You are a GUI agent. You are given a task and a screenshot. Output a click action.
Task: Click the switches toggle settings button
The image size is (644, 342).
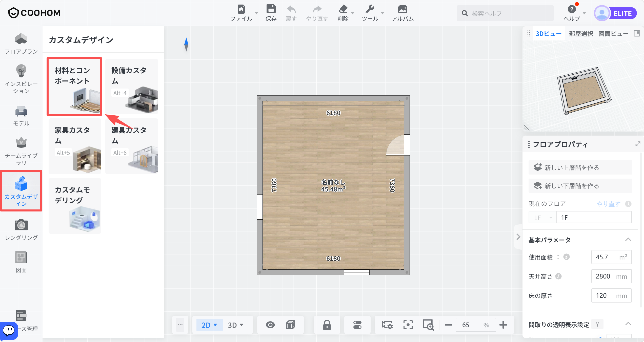click(357, 325)
